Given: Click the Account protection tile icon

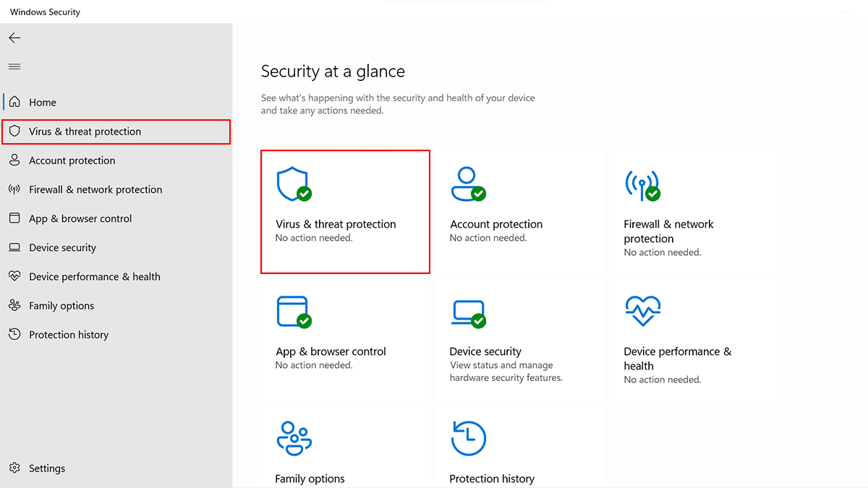Looking at the screenshot, I should [x=467, y=184].
